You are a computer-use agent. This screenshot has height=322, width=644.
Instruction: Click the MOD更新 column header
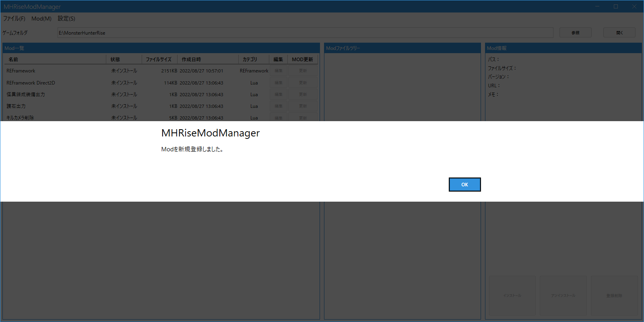coord(303,59)
